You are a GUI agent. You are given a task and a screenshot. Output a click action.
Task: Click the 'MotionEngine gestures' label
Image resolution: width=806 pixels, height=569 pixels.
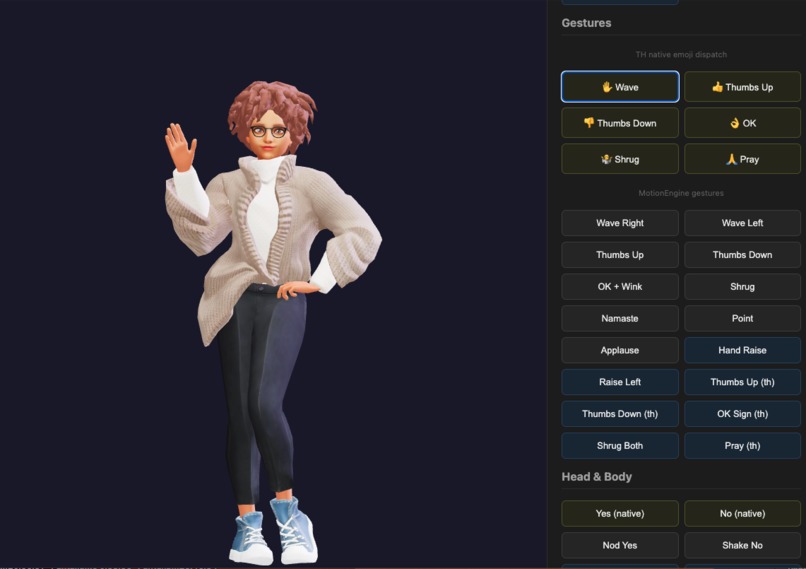[681, 193]
